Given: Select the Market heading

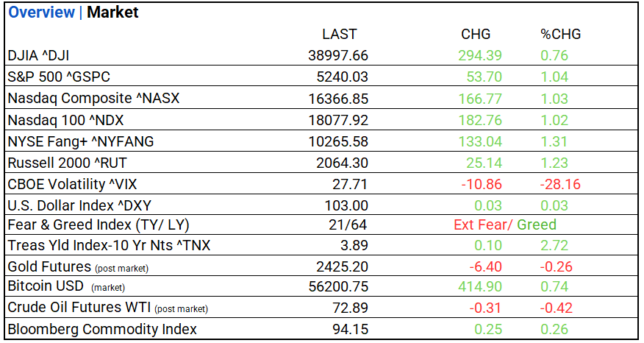Looking at the screenshot, I should pos(112,13).
